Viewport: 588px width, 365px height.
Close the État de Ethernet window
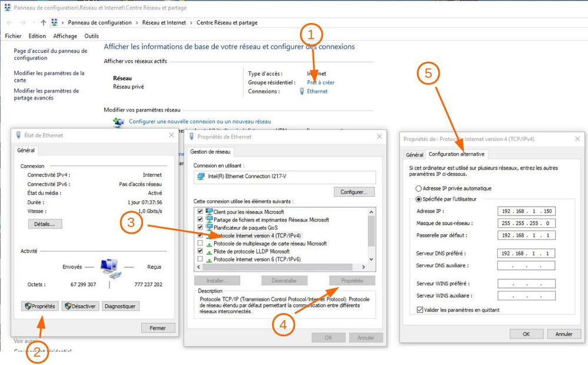click(x=171, y=135)
